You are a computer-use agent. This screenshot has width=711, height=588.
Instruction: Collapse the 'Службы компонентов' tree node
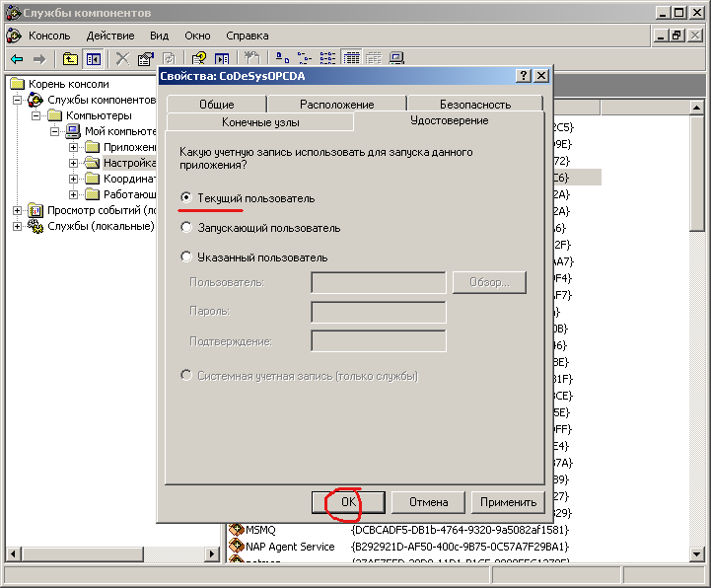pyautogui.click(x=17, y=100)
